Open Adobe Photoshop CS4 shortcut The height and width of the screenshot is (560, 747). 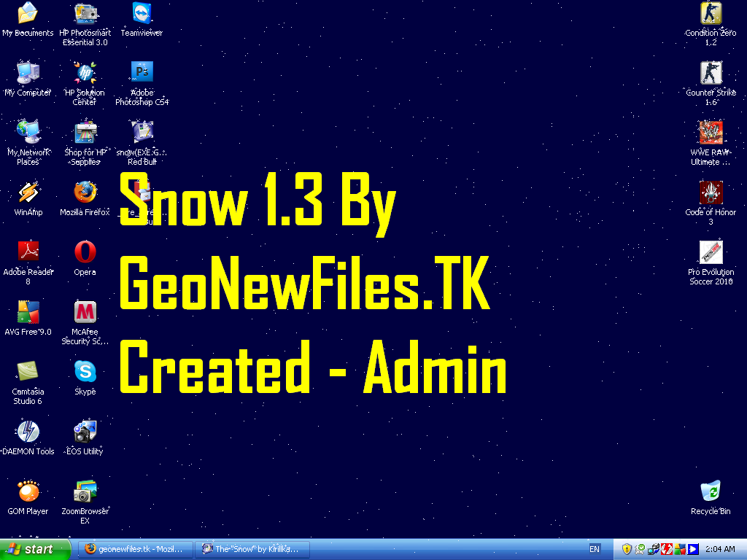[x=142, y=73]
